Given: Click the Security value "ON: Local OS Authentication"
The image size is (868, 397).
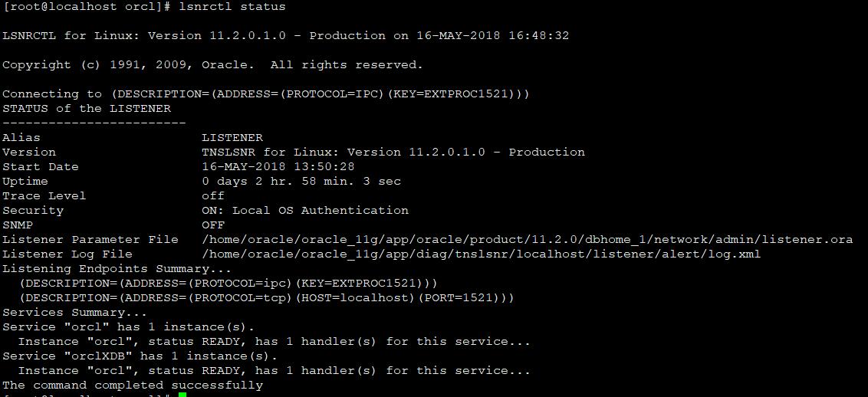Looking at the screenshot, I should coord(304,211).
